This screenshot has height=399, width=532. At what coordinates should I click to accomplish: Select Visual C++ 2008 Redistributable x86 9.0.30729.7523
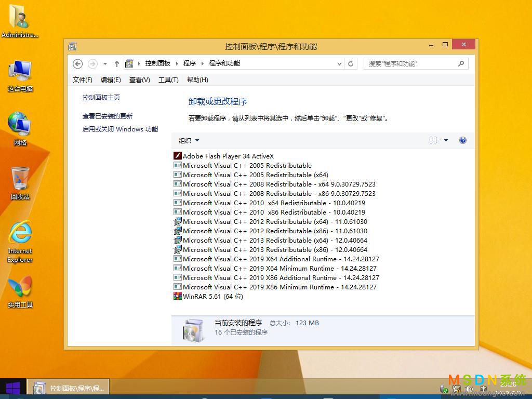(274, 193)
